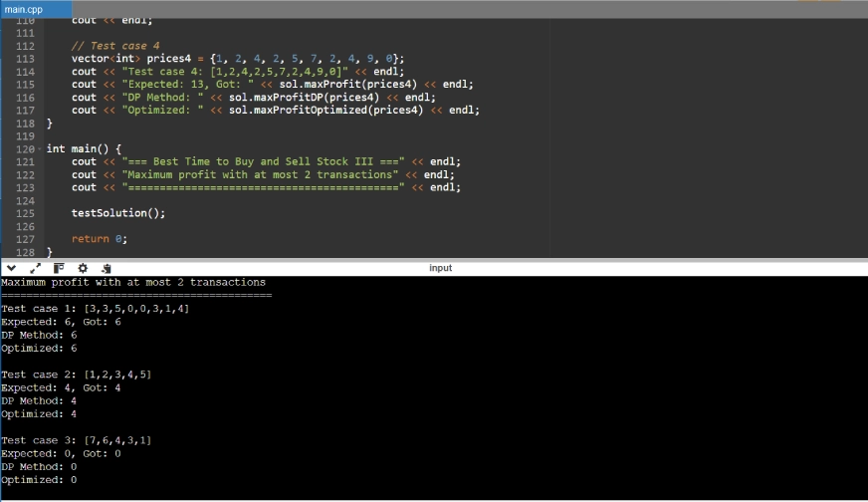Viewport: 868px width, 502px height.
Task: Click line number 125 in the gutter
Action: 26,213
